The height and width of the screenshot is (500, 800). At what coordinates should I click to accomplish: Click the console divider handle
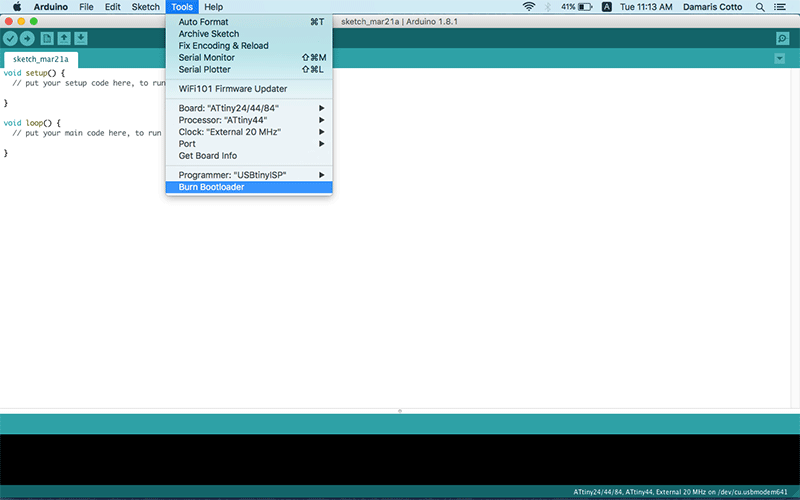[400, 411]
